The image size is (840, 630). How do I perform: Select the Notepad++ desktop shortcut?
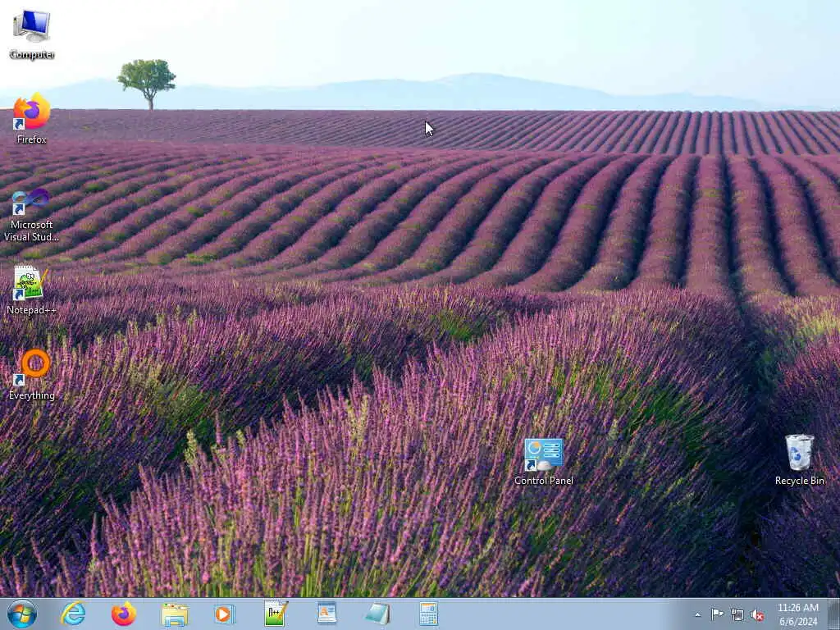[x=32, y=290]
